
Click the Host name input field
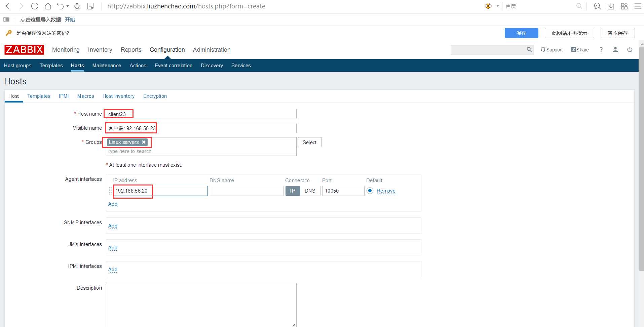pyautogui.click(x=201, y=114)
